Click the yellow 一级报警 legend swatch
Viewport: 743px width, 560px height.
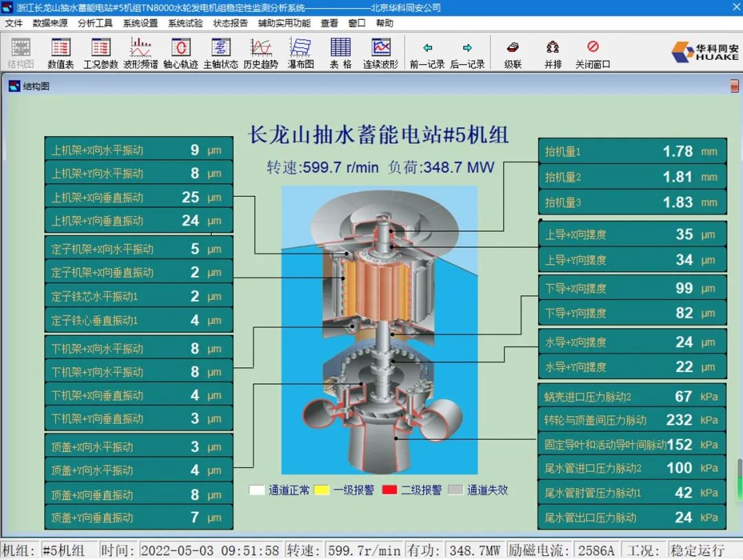(322, 490)
